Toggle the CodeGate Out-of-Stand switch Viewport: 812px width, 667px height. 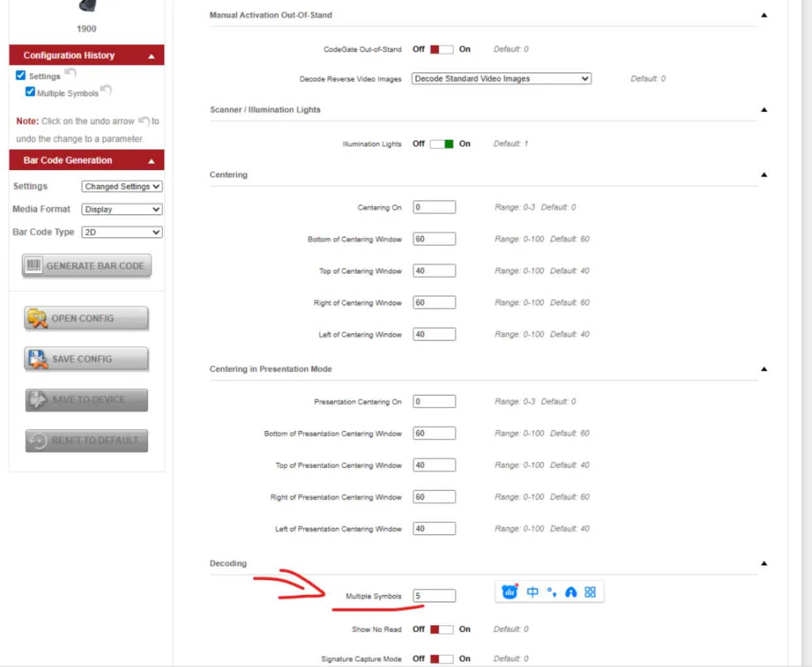click(x=441, y=50)
